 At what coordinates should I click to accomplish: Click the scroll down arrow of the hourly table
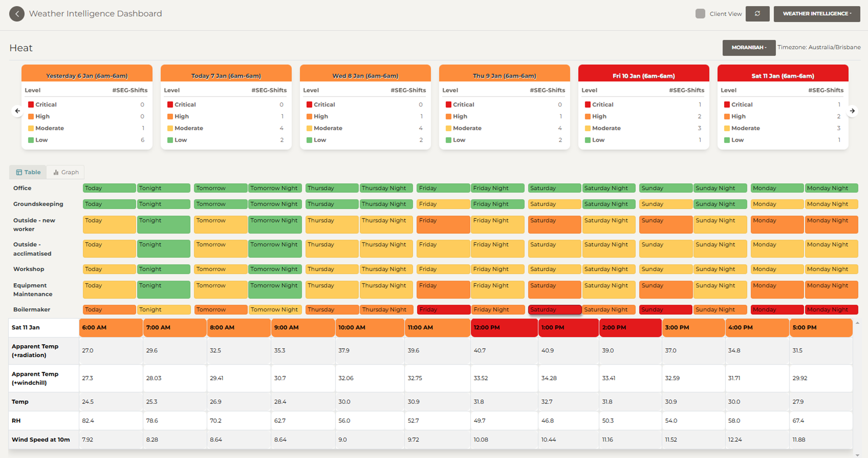(x=857, y=455)
